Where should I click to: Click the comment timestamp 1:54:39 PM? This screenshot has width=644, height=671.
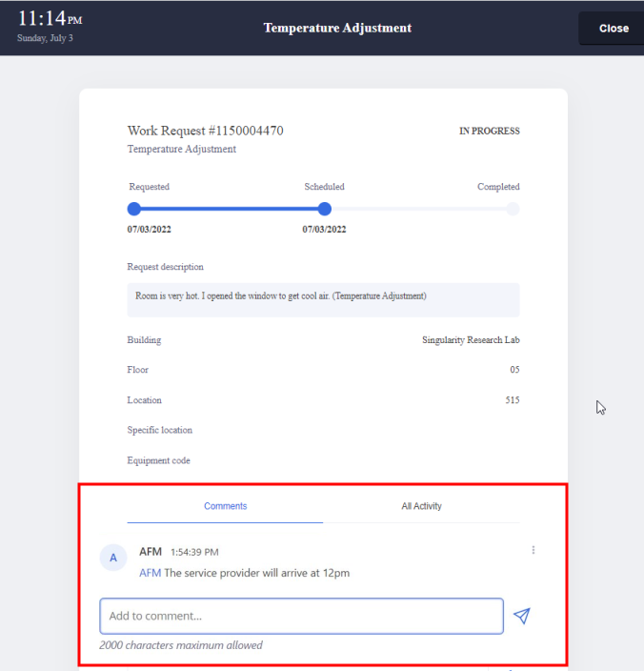click(194, 552)
